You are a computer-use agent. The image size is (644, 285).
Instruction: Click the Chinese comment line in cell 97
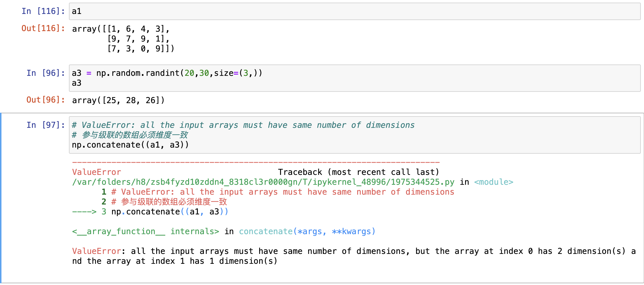pos(130,135)
